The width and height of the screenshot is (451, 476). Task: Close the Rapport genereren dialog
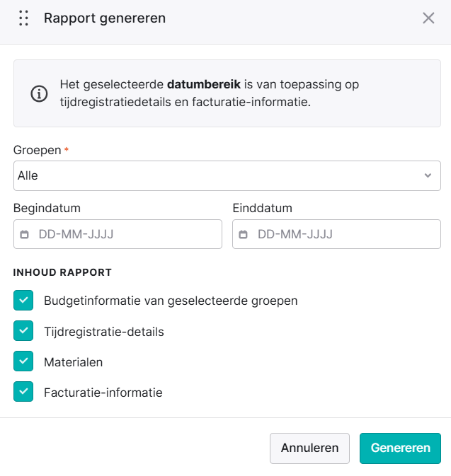click(428, 18)
